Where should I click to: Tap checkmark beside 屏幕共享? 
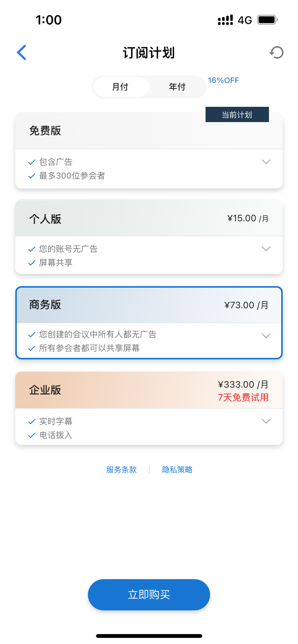[32, 263]
